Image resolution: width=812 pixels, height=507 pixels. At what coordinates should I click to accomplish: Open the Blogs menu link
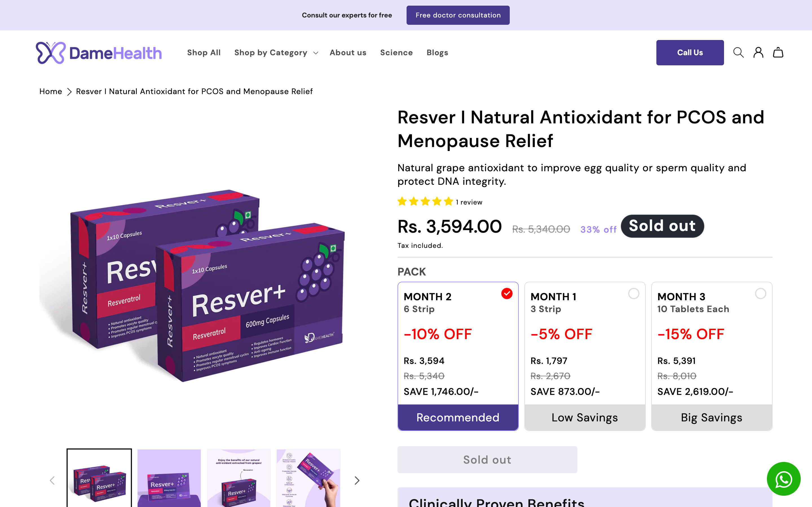click(437, 53)
